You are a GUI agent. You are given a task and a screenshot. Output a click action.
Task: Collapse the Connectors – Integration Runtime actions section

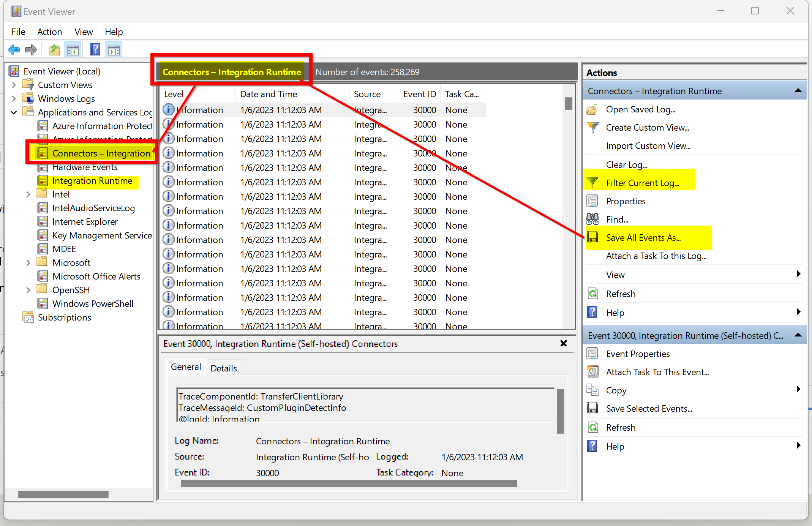tap(798, 90)
